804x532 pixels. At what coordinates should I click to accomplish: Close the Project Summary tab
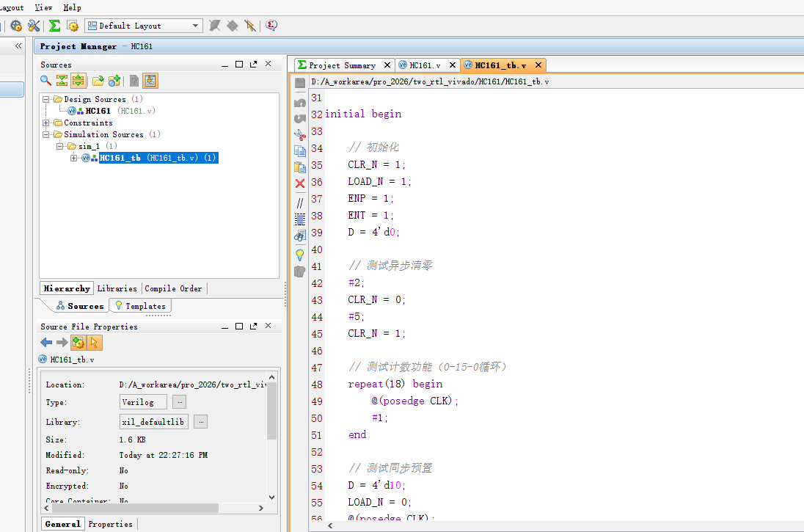387,65
